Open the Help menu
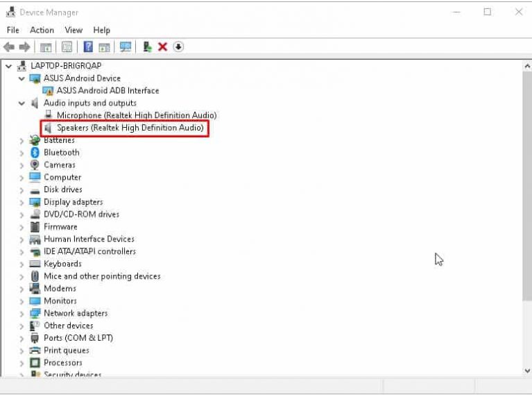This screenshot has height=395, width=532. [x=101, y=31]
